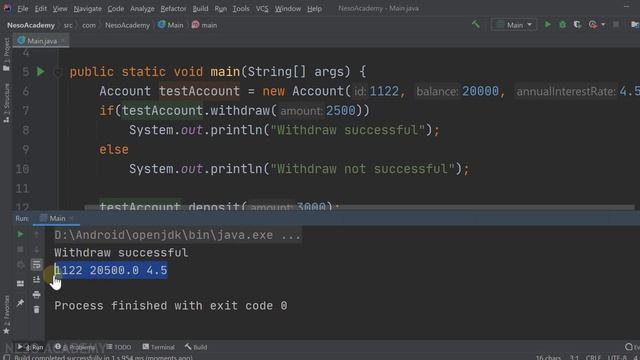Click the main method breadcrumb
The height and width of the screenshot is (360, 640).
coord(204,25)
